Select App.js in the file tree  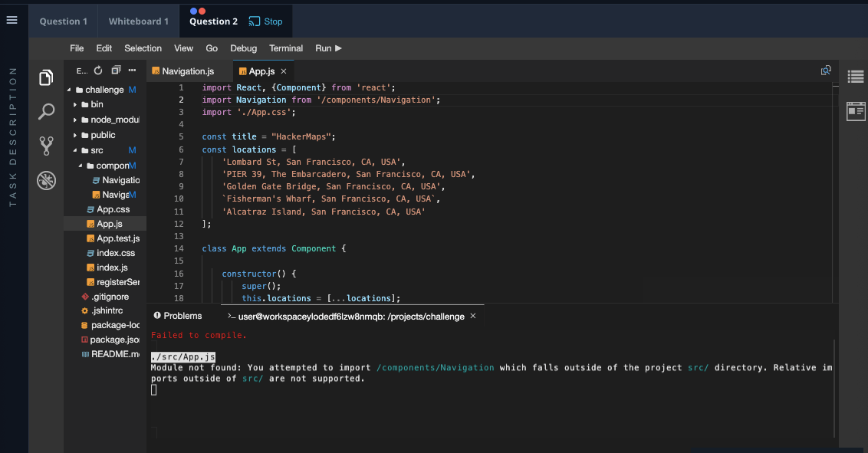click(x=104, y=224)
